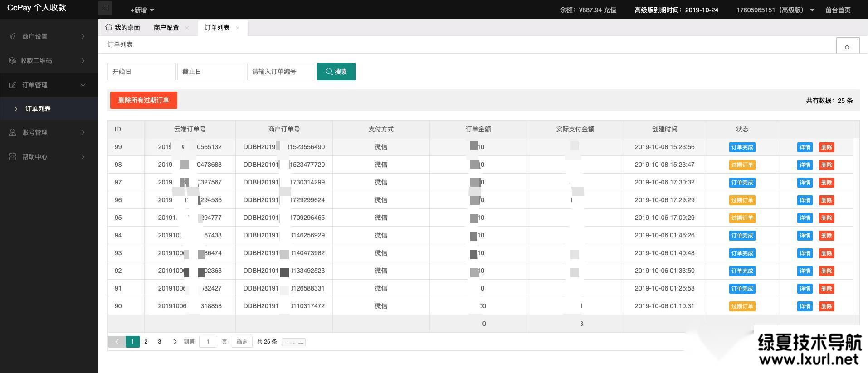
Task: Go to the next page arrow
Action: pos(175,342)
